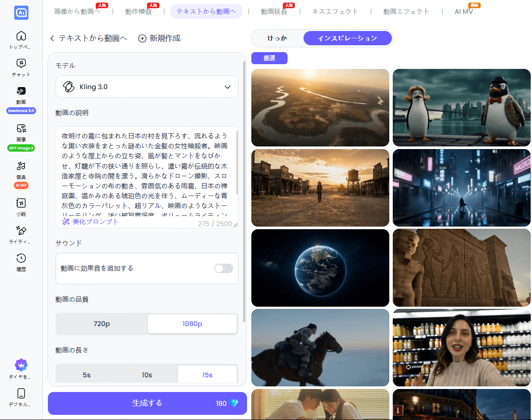Switch to インスピレーション view
The image size is (532, 420).
coord(347,38)
